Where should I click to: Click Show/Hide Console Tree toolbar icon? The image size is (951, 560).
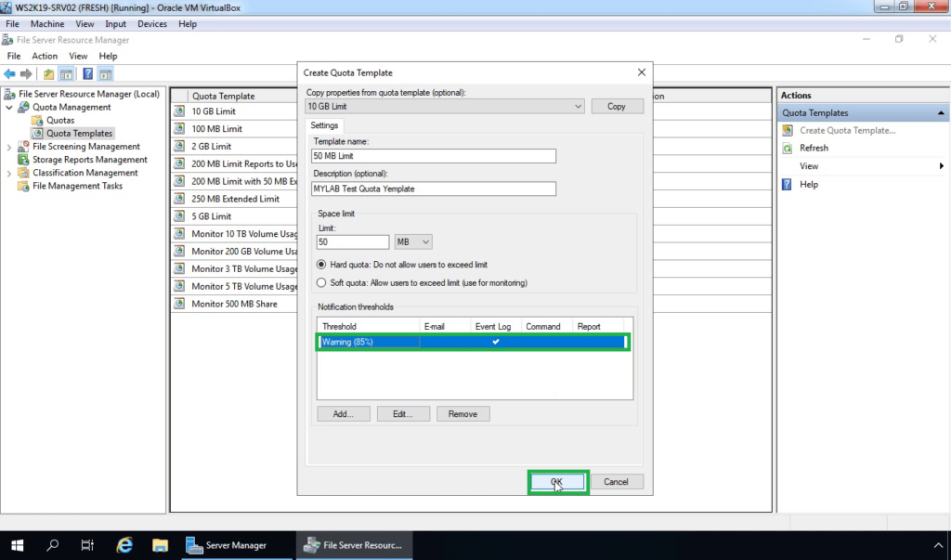coord(66,74)
